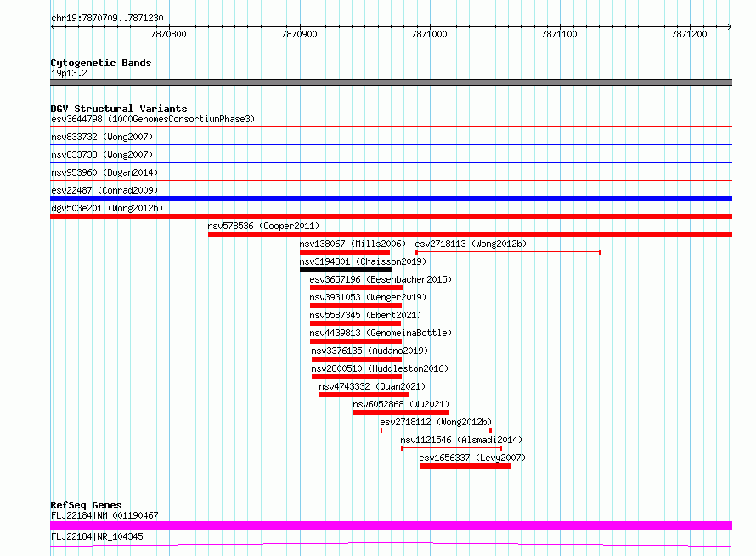Click red bar under esv3657196
Image resolution: width=756 pixels, height=556 pixels.
pyautogui.click(x=356, y=288)
